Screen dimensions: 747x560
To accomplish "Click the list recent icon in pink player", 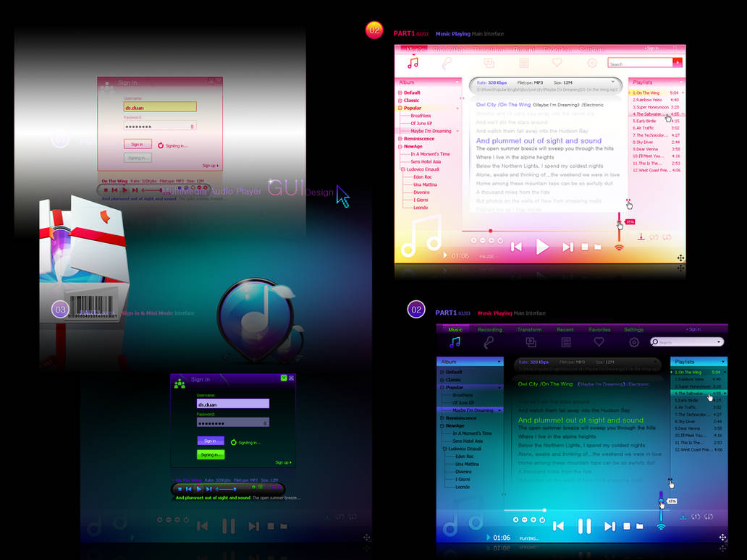I will tap(524, 63).
